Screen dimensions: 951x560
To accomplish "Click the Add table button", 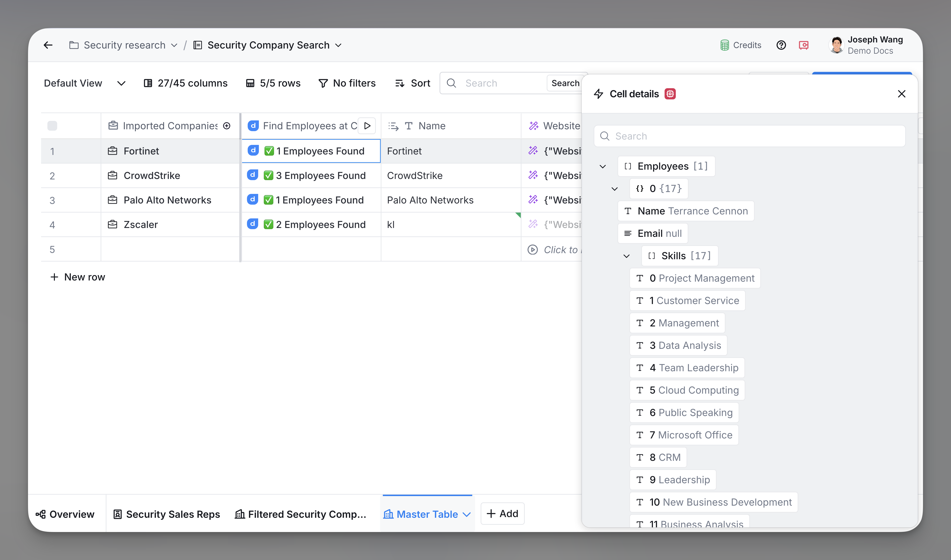I will [502, 514].
